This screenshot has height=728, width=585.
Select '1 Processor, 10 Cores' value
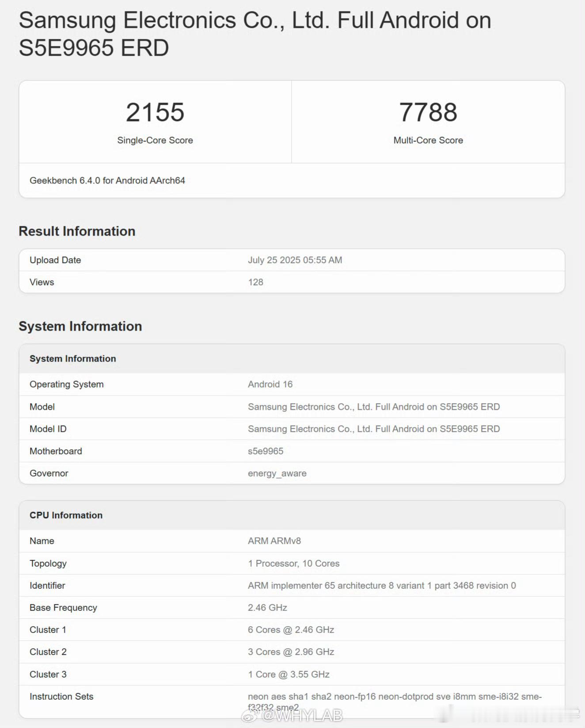pyautogui.click(x=294, y=563)
